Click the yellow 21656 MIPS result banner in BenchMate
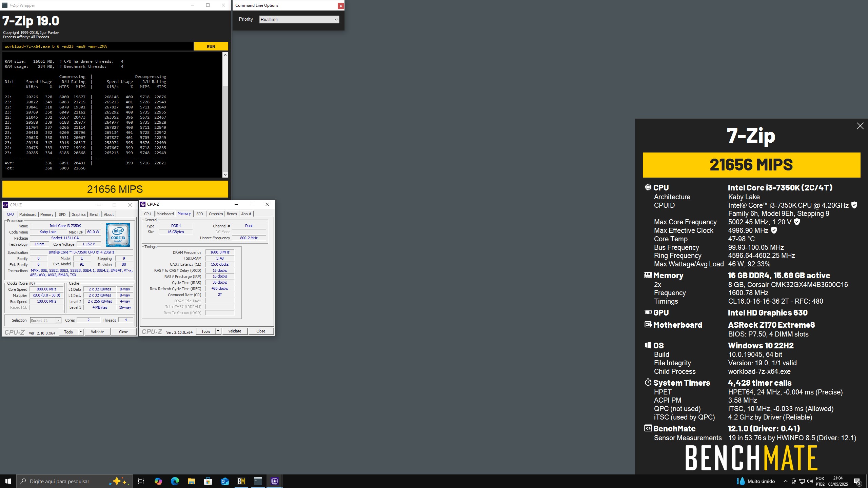This screenshot has width=868, height=488. coord(751,165)
